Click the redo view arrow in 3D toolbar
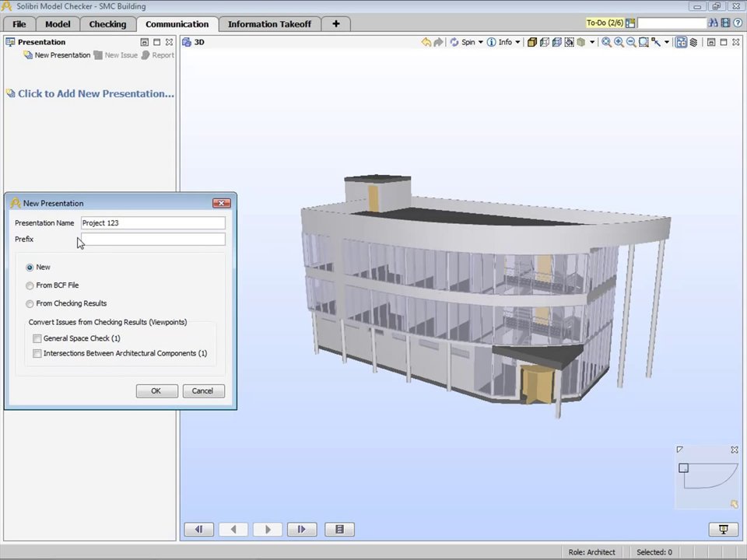Viewport: 747px width, 560px height. [438, 42]
